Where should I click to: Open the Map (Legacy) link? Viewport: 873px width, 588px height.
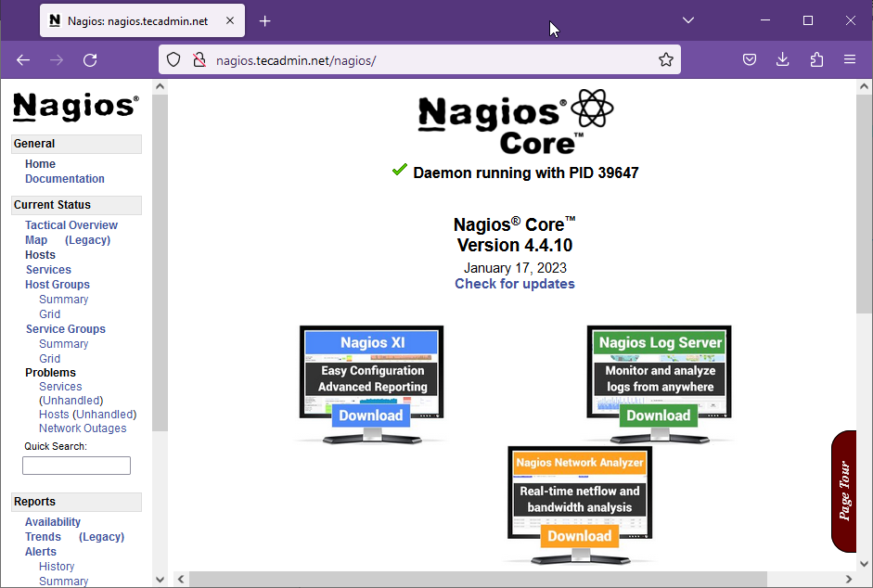87,240
